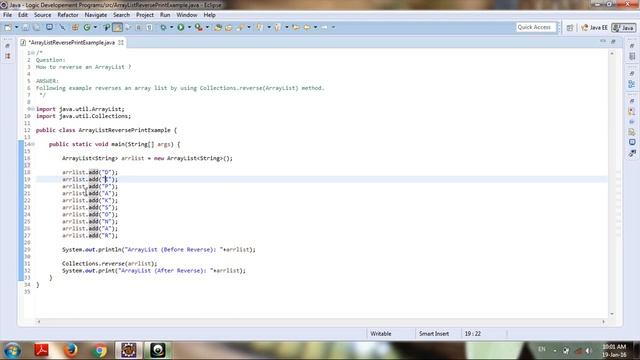Click the Open Perspective icon

point(570,28)
